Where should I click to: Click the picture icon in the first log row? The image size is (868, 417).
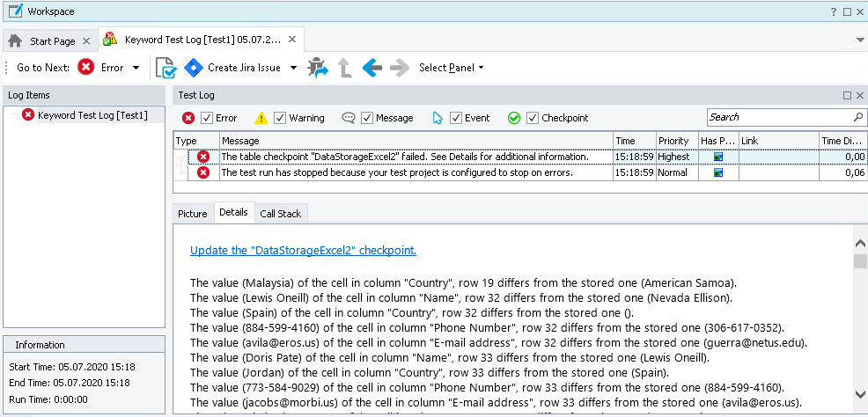click(x=718, y=157)
